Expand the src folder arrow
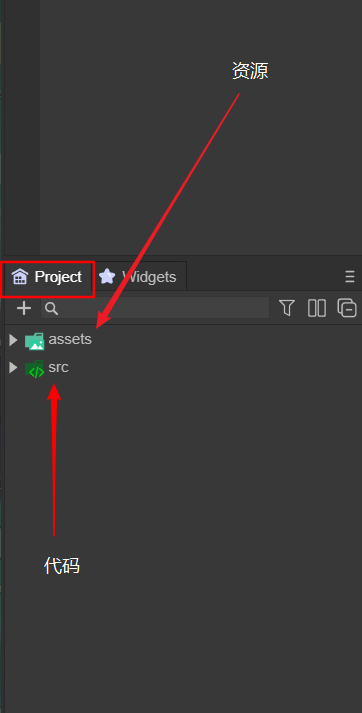This screenshot has height=713, width=362. [13, 367]
